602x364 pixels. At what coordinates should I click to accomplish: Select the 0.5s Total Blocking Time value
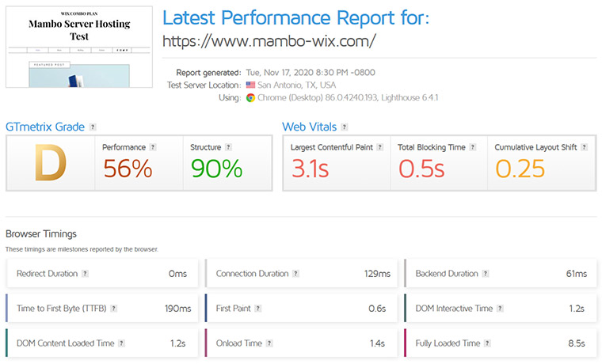pyautogui.click(x=421, y=169)
